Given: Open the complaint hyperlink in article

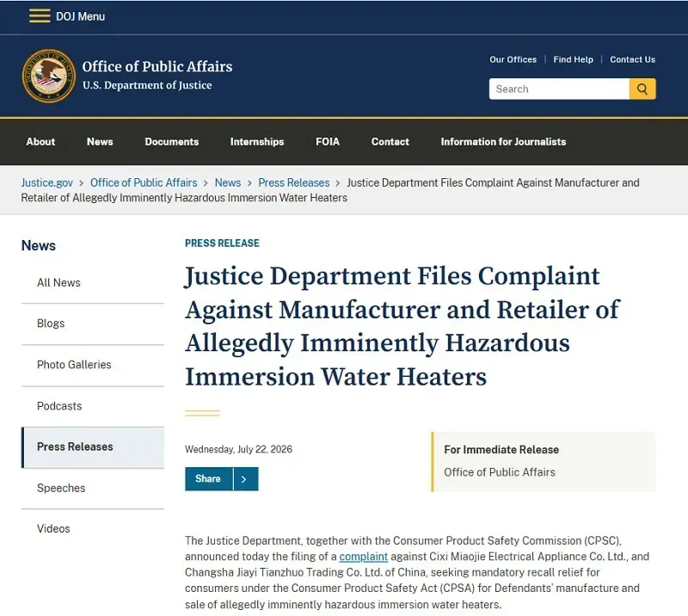Looking at the screenshot, I should point(363,557).
